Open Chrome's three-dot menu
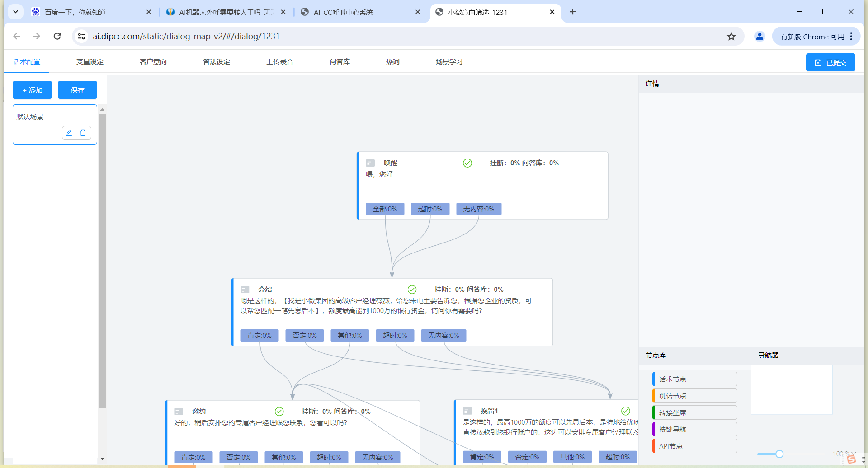868x468 pixels. [x=851, y=37]
